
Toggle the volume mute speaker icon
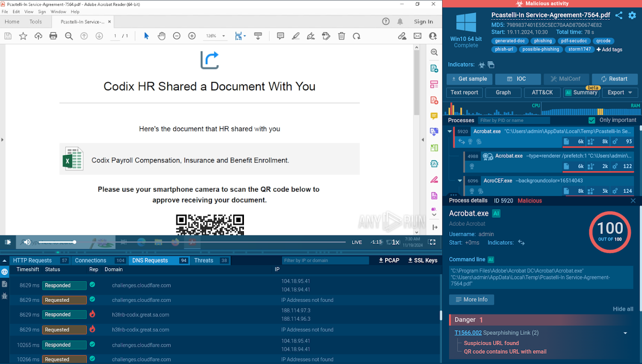coord(27,242)
